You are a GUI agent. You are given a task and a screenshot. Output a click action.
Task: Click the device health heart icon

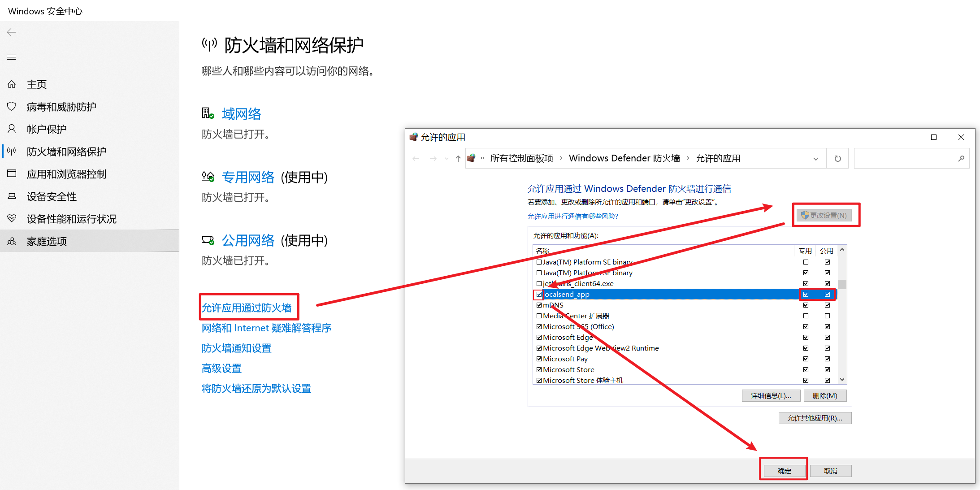point(12,219)
